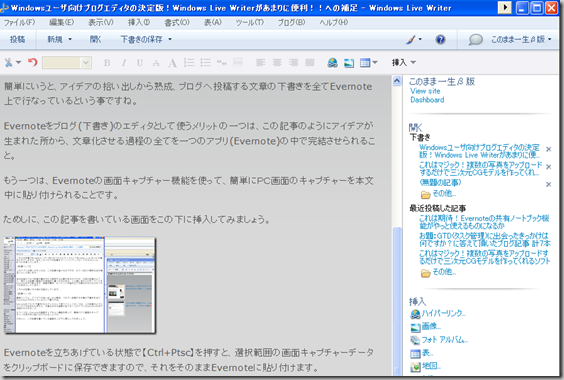Click the insert picture toolbar icon
Screen dimensions: 564x380
(349, 63)
